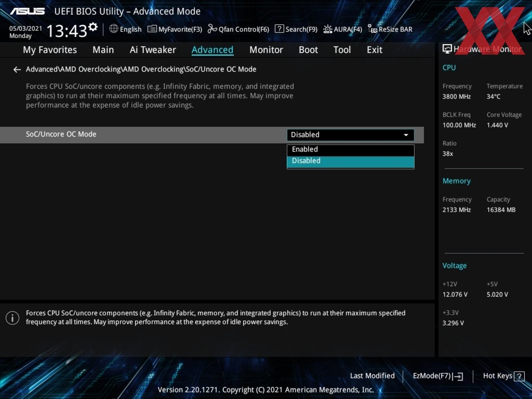Switch to the Tool tab
The width and height of the screenshot is (532, 399).
tap(342, 50)
